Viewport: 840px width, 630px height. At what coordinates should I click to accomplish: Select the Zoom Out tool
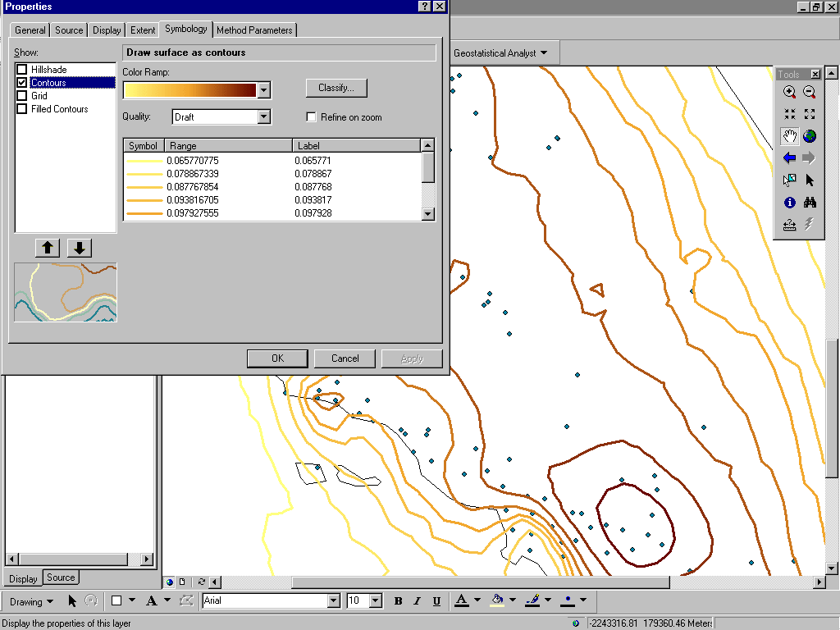coord(810,92)
